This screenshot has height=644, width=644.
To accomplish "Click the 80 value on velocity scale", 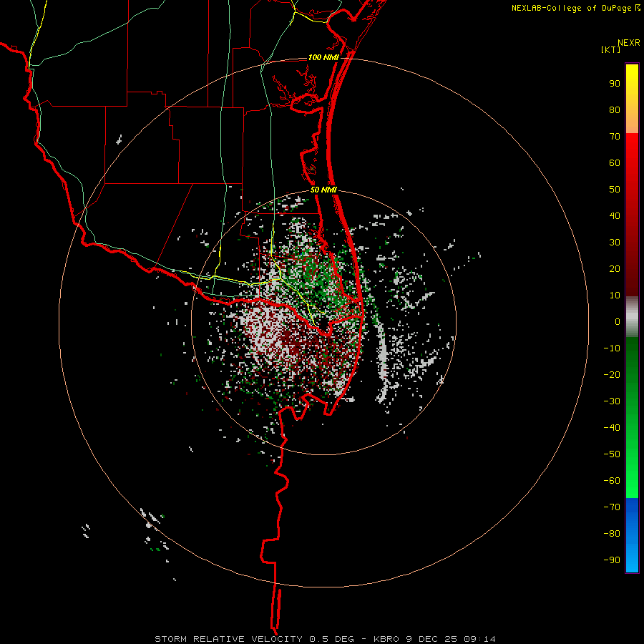I will click(615, 109).
